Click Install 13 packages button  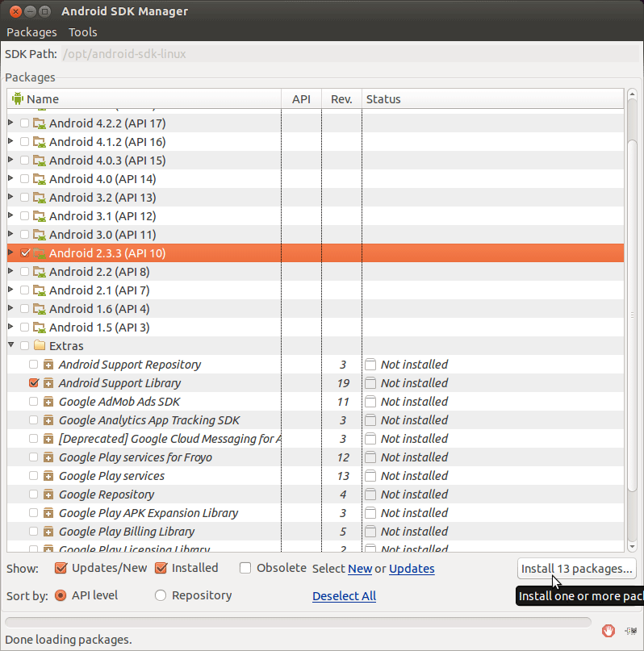[x=577, y=569]
